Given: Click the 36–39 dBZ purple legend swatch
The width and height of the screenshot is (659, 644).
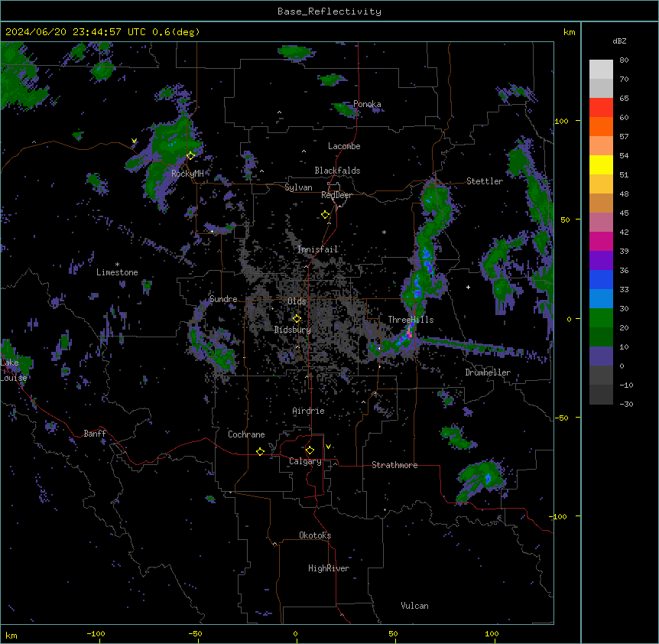Looking at the screenshot, I should 601,261.
